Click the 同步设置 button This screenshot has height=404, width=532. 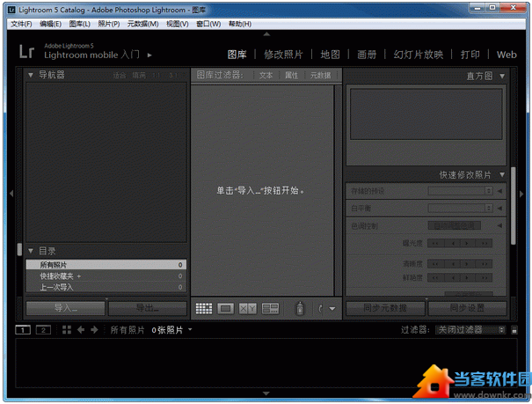(x=467, y=308)
